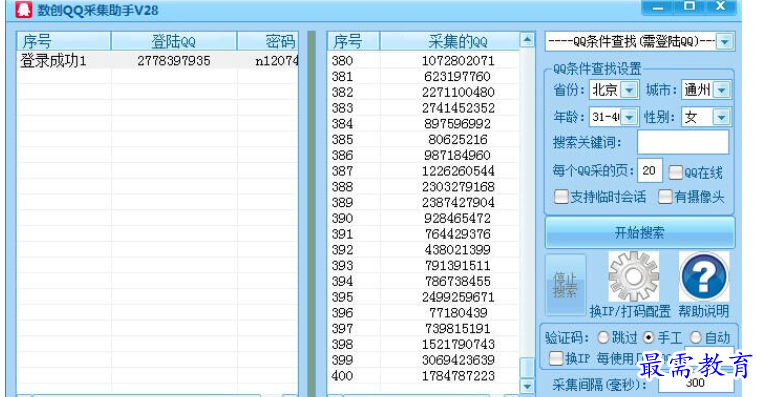The image size is (761, 397).
Task: Click the 序号 header in collected list
Action: (x=354, y=42)
